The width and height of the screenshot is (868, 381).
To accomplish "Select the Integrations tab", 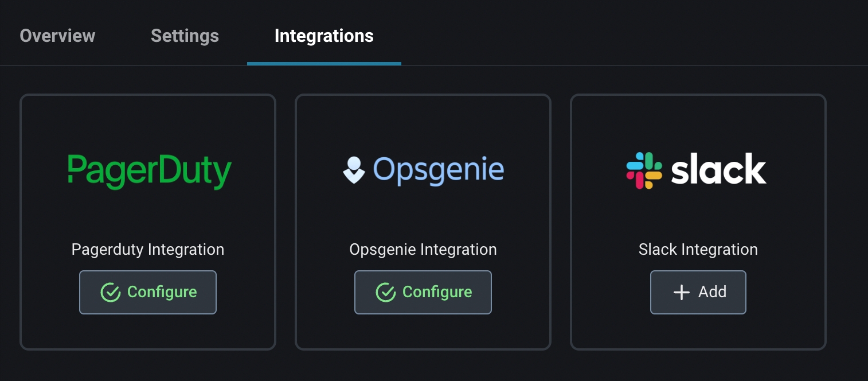I will (x=324, y=36).
